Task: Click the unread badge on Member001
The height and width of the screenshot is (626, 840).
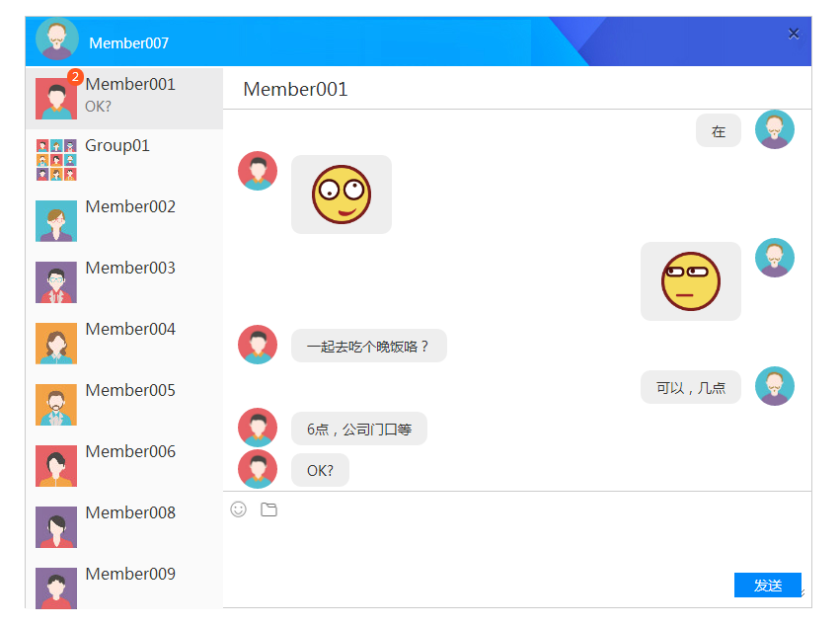Action: [x=77, y=73]
